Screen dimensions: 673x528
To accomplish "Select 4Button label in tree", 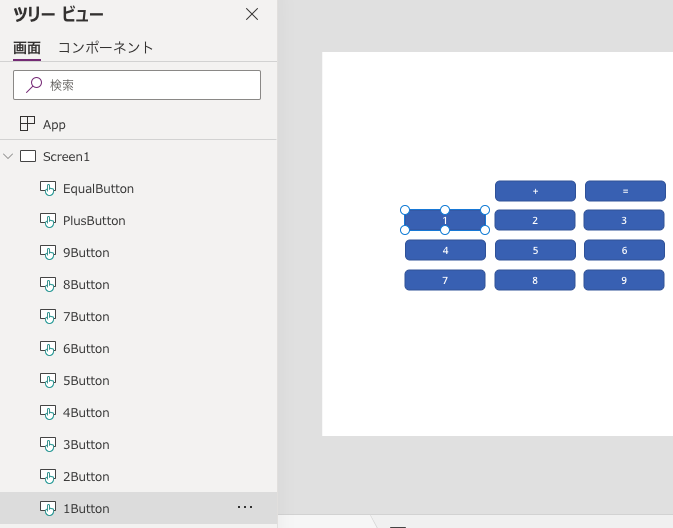I will coord(86,413).
